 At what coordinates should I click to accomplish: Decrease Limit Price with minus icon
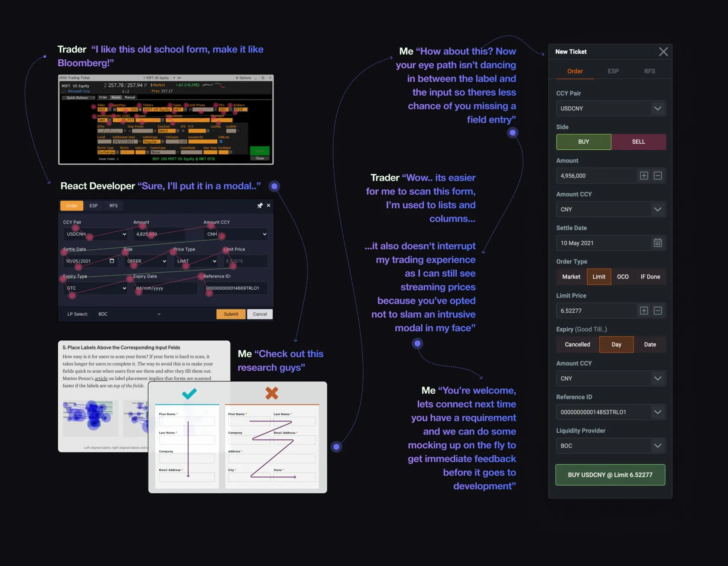(x=657, y=310)
